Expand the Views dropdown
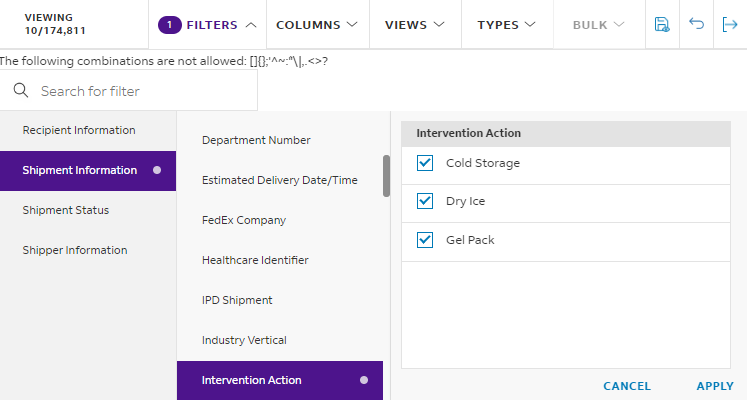Viewport: 747px width, 400px height. point(414,25)
